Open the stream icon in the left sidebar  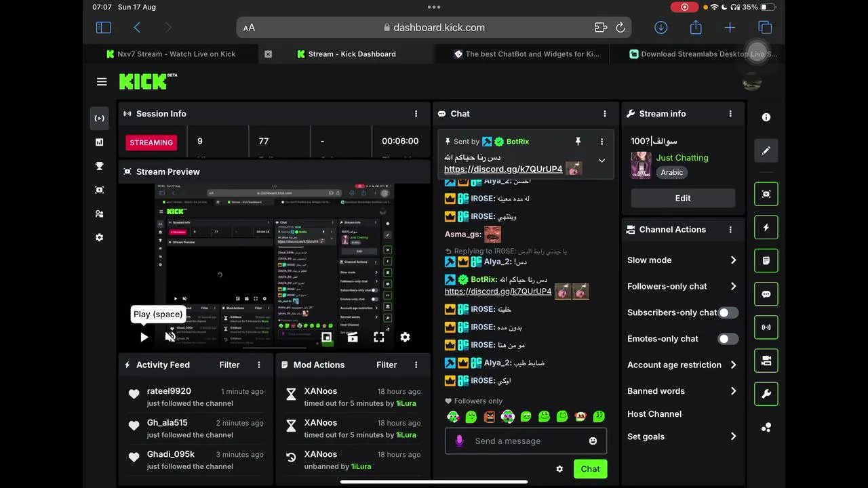tap(100, 119)
